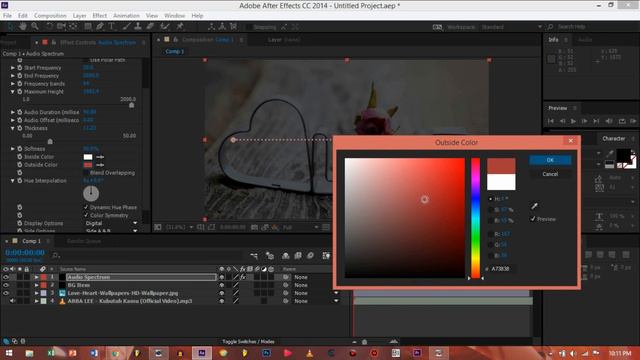Hide the Love-Heart wallpaper jpg layer
Image resolution: width=640 pixels, height=360 pixels.
6,293
